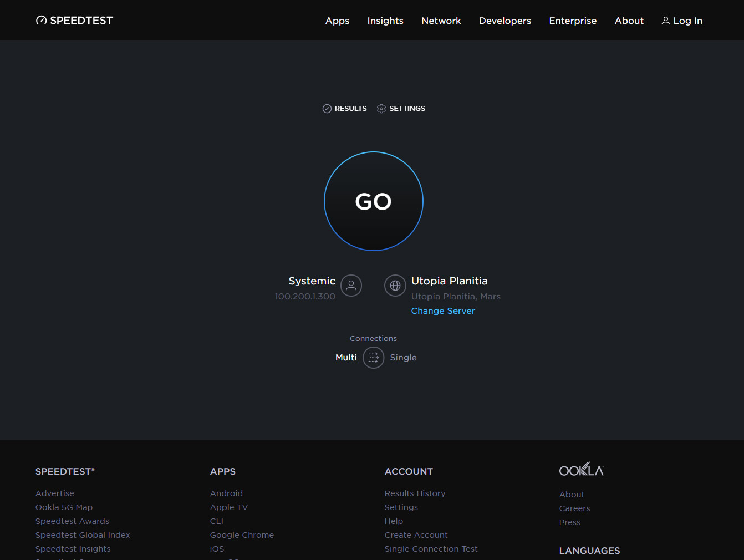Screen dimensions: 744x560
Task: Click Change Server link
Action: click(443, 311)
